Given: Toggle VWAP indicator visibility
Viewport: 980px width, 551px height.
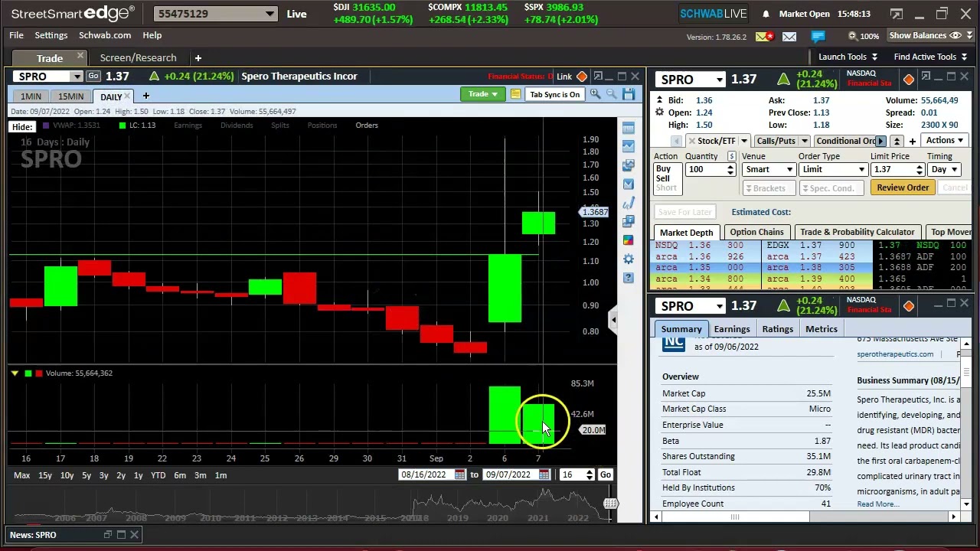Looking at the screenshot, I should [x=73, y=126].
